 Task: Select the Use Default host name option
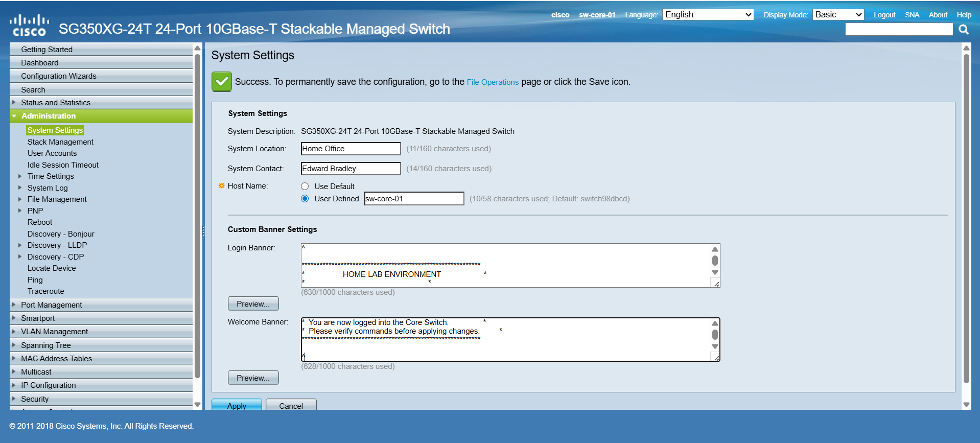[305, 186]
